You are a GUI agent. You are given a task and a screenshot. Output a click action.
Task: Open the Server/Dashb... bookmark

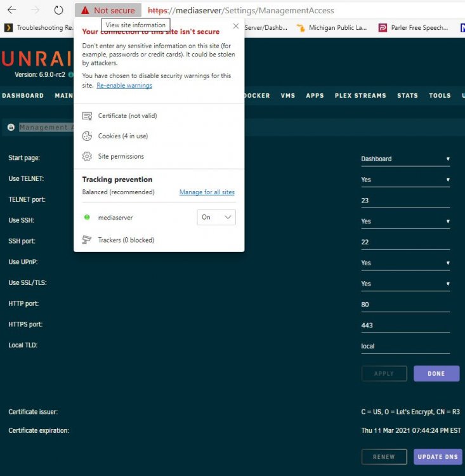(266, 28)
